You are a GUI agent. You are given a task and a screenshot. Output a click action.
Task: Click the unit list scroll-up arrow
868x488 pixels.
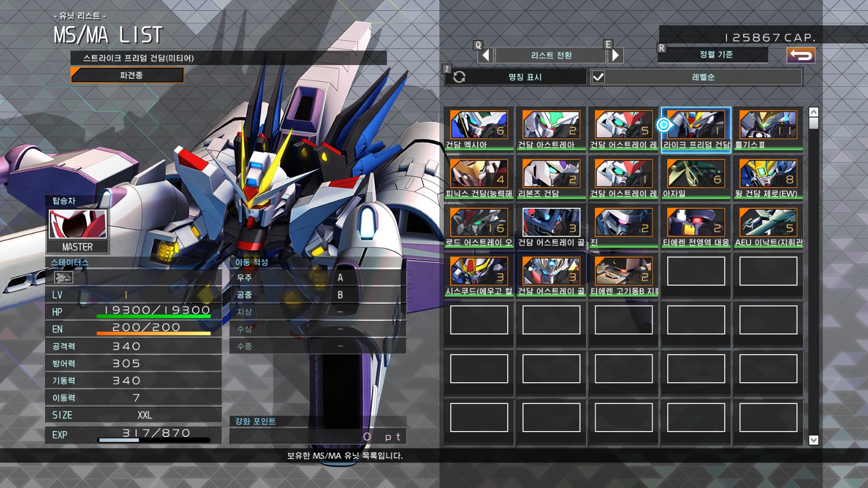click(x=813, y=112)
